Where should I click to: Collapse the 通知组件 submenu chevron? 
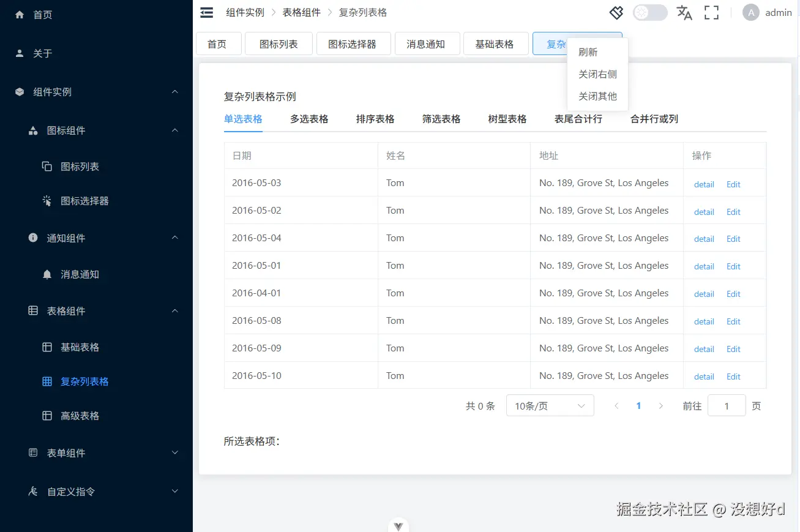coord(175,238)
